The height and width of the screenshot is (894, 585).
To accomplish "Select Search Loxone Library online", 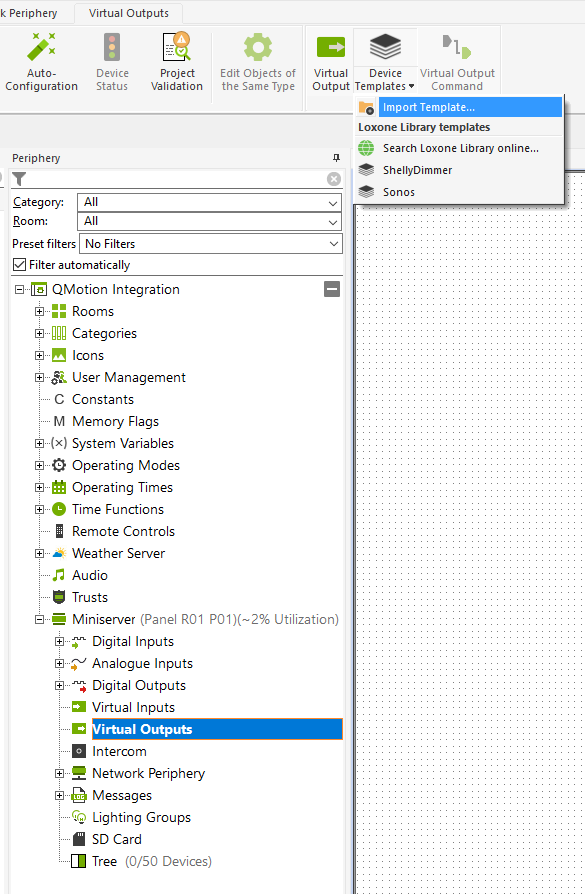I will (x=460, y=148).
